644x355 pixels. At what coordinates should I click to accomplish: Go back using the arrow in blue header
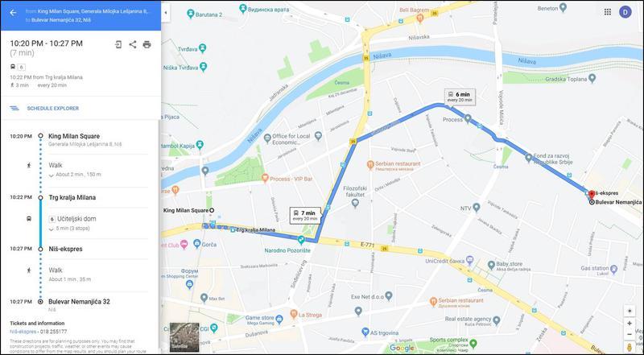point(13,13)
